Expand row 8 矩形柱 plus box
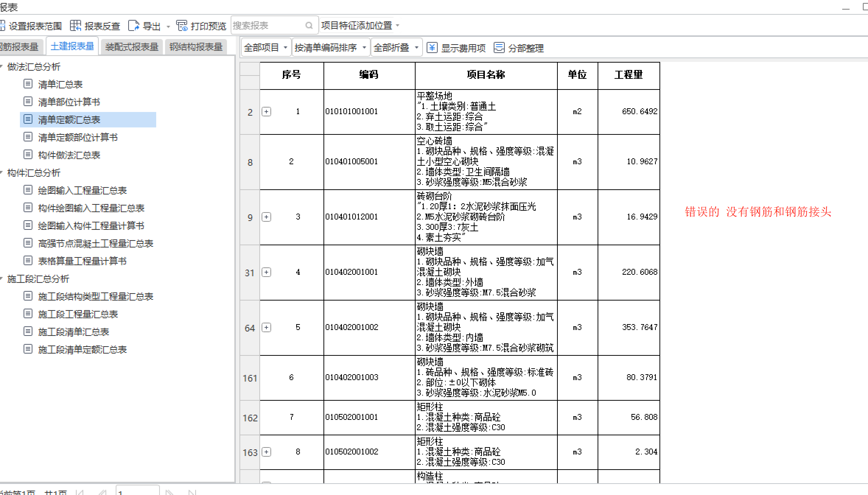Screen dimensions: 868x495 [x=266, y=452]
